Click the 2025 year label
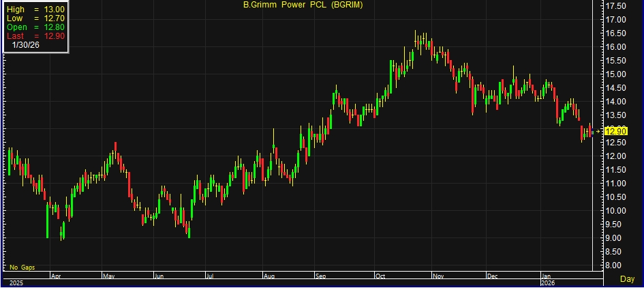Viewport: 644px width, 288px height. [x=15, y=282]
